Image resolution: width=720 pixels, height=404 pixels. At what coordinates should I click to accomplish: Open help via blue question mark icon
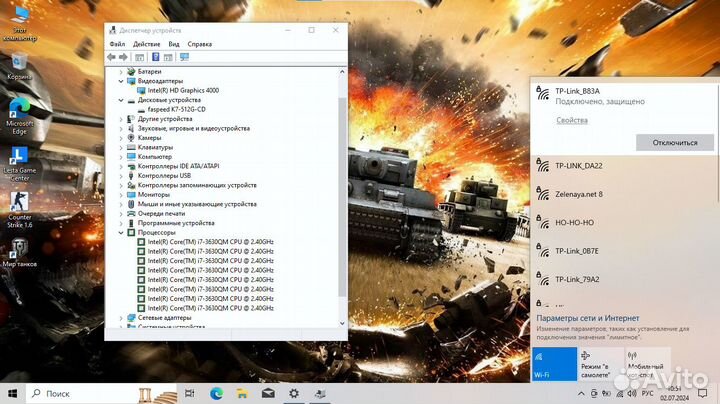156,57
